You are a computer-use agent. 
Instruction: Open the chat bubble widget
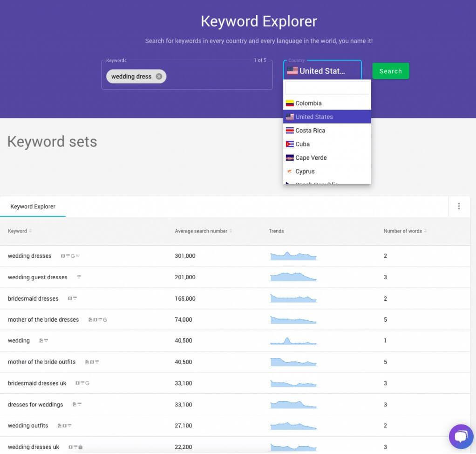[461, 436]
